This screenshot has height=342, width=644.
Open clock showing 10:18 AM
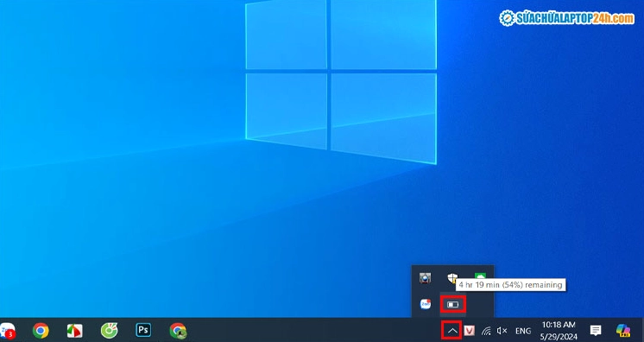[x=559, y=331]
